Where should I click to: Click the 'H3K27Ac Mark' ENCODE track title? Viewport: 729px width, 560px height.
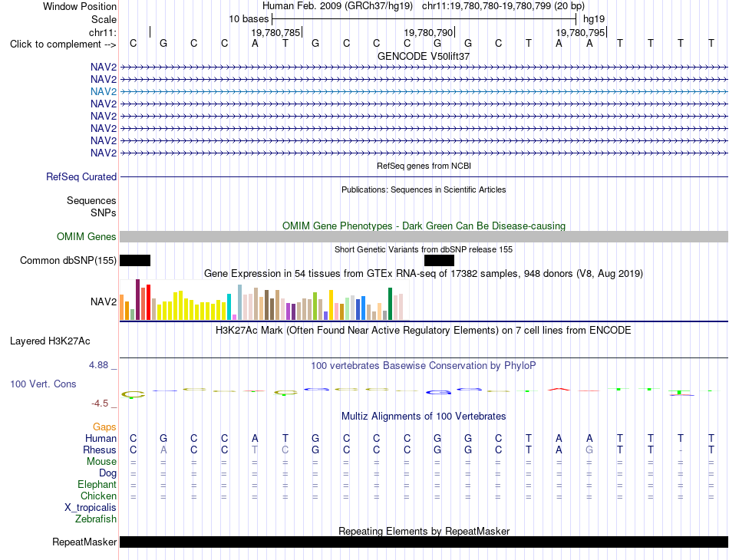click(x=424, y=331)
